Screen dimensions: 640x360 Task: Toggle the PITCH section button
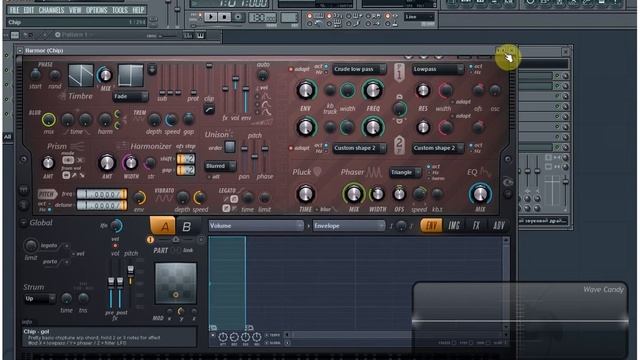coord(47,194)
